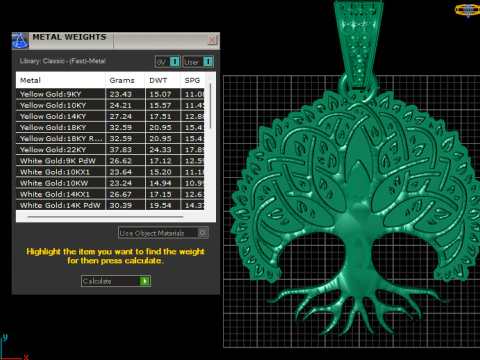Screen dimensions: 480x360
Task: Click the 17.12 DWT value
Action: point(160,161)
